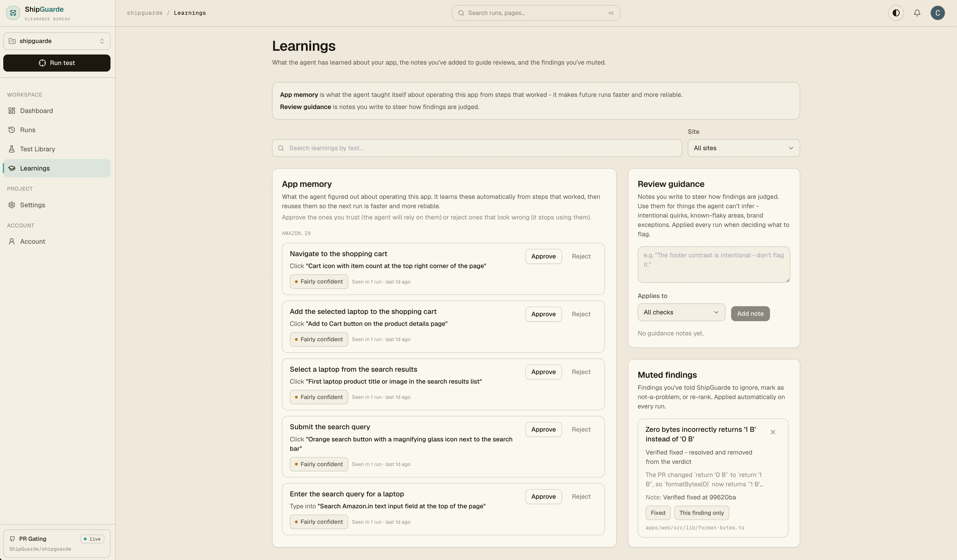Click the Run test button
The height and width of the screenshot is (560, 957).
pyautogui.click(x=57, y=63)
